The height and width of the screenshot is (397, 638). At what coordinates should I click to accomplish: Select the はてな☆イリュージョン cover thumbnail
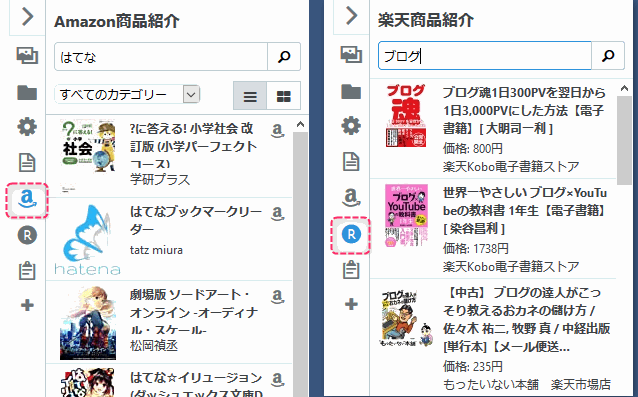[87, 383]
